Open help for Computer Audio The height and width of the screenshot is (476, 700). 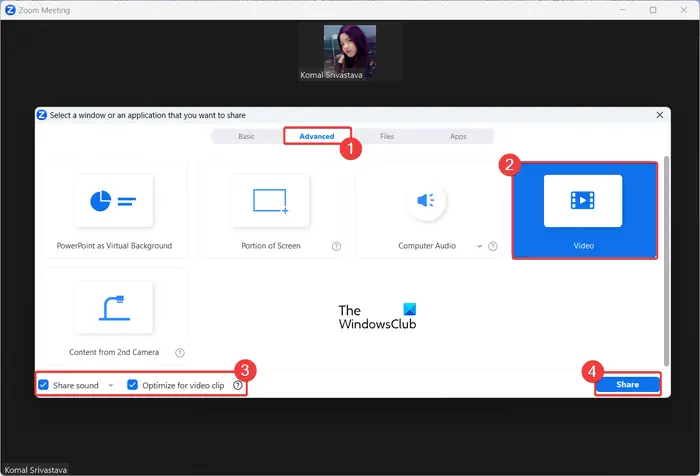tap(492, 246)
